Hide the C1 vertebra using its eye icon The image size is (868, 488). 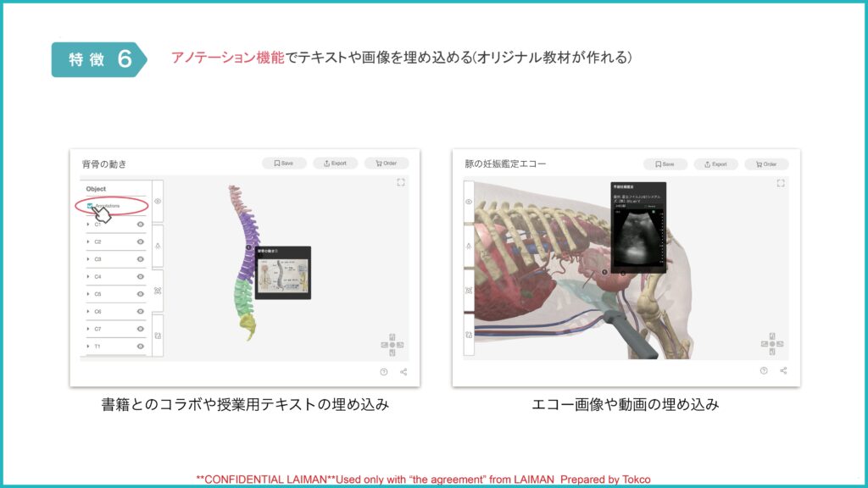coord(141,225)
